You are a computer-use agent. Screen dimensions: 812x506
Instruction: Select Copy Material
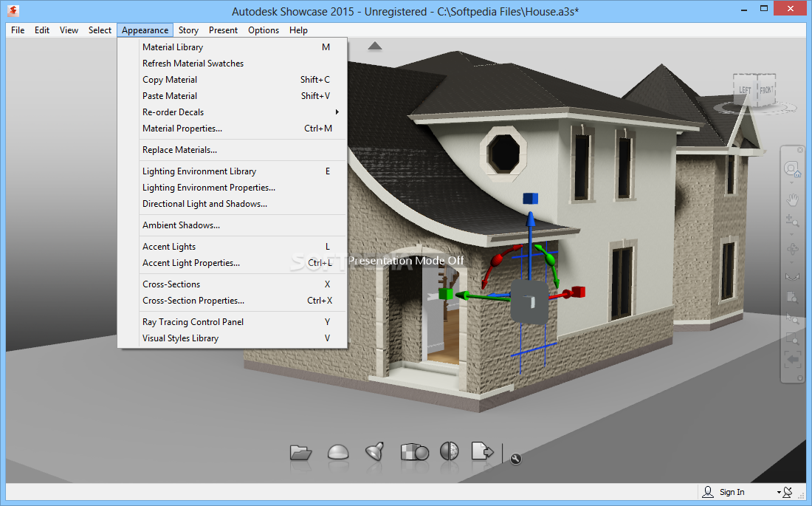coord(232,79)
